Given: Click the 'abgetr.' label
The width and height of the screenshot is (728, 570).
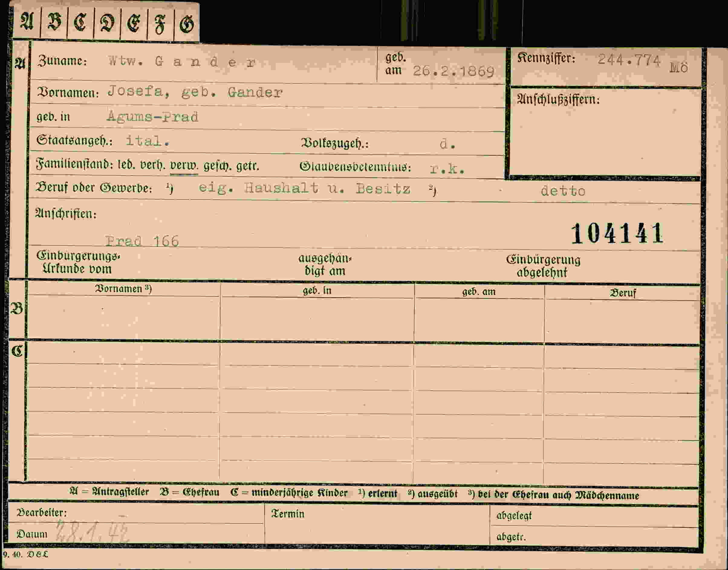Looking at the screenshot, I should 511,537.
